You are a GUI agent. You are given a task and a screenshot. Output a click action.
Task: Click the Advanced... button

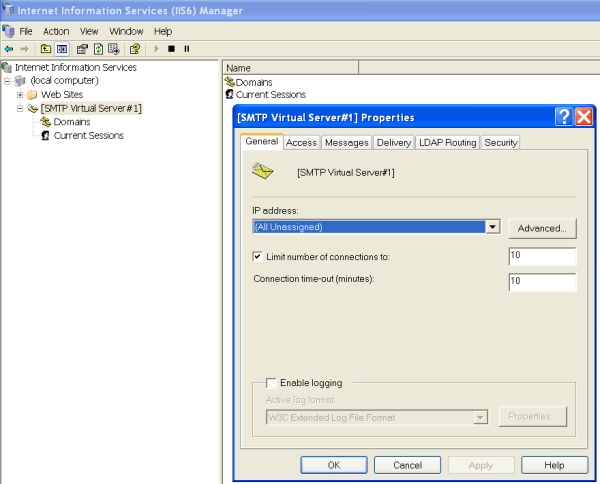(542, 228)
